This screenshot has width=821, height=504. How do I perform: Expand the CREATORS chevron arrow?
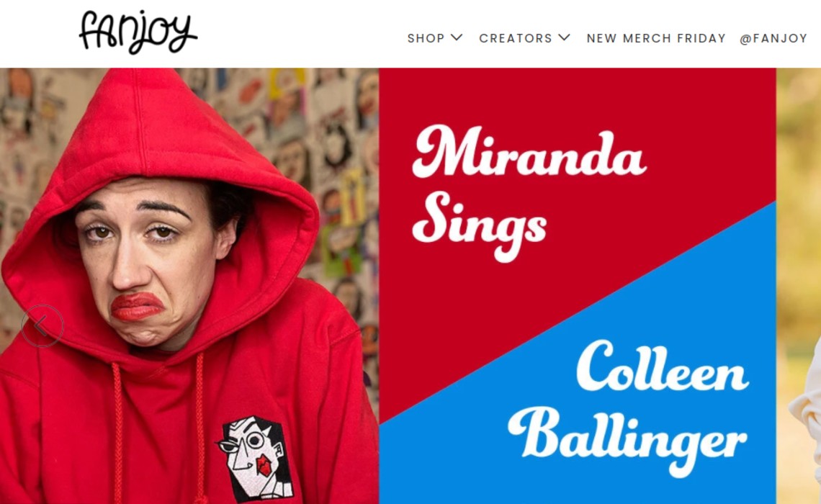pos(564,37)
